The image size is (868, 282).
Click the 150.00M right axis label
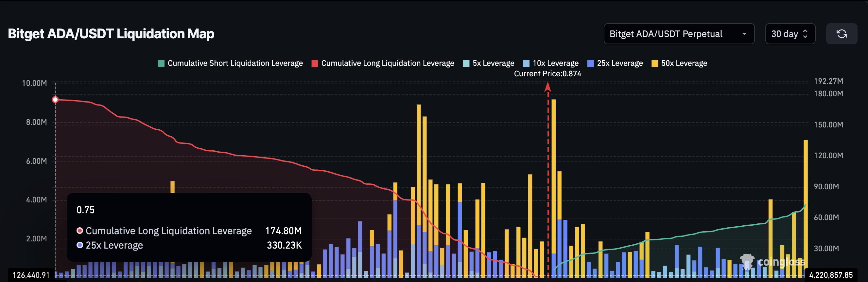pos(828,124)
